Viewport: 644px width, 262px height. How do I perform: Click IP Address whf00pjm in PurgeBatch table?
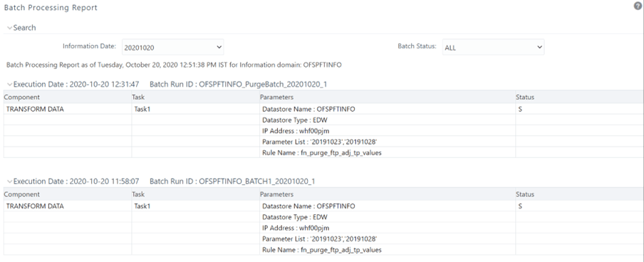point(296,131)
